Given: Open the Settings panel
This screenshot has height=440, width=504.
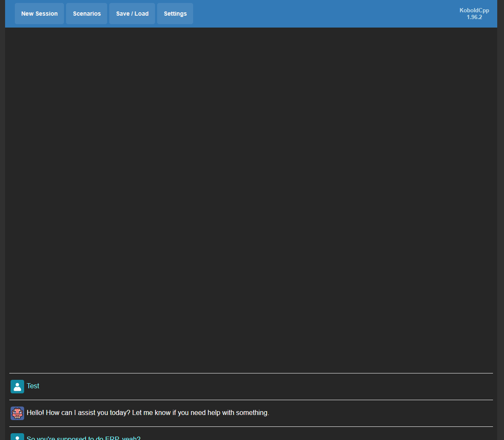Looking at the screenshot, I should click(x=175, y=14).
